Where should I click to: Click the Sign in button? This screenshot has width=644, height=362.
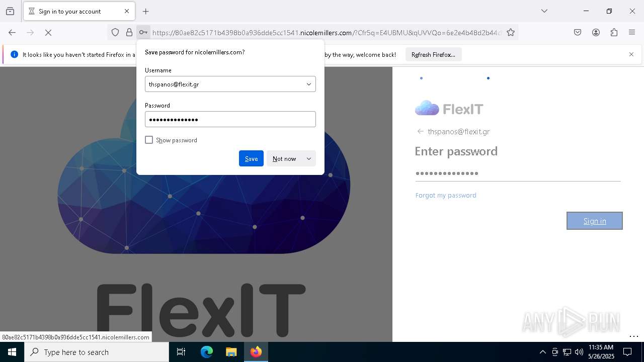[595, 221]
